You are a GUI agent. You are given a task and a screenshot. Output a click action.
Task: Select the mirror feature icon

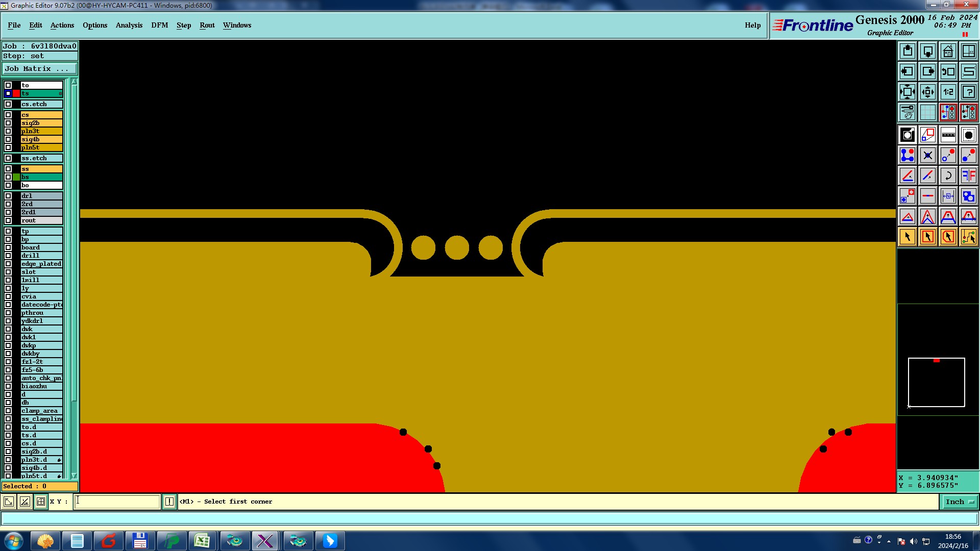click(968, 176)
